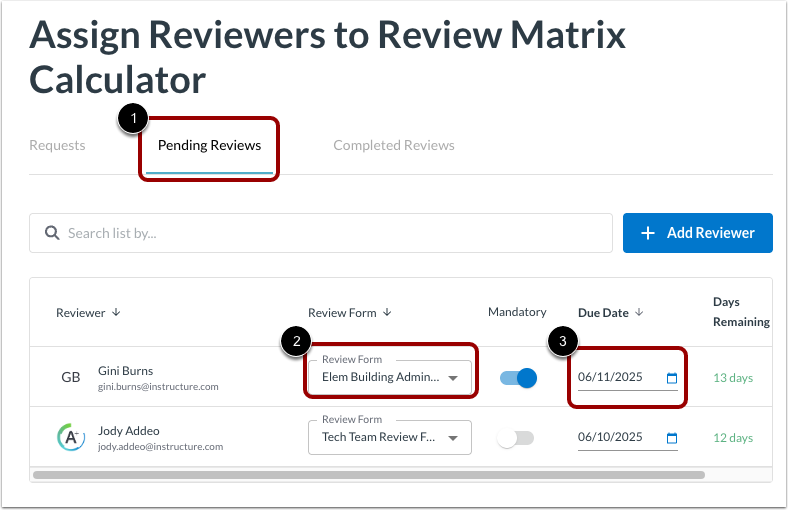Sort by Due Date column arrow
Image resolution: width=788 pixels, height=510 pixels.
[x=639, y=313]
